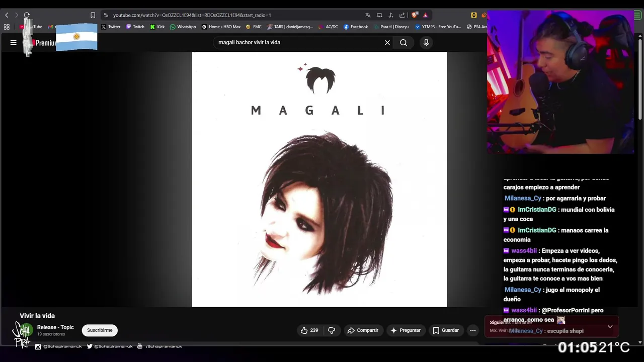Click the magnifying glass search button

click(404, 43)
